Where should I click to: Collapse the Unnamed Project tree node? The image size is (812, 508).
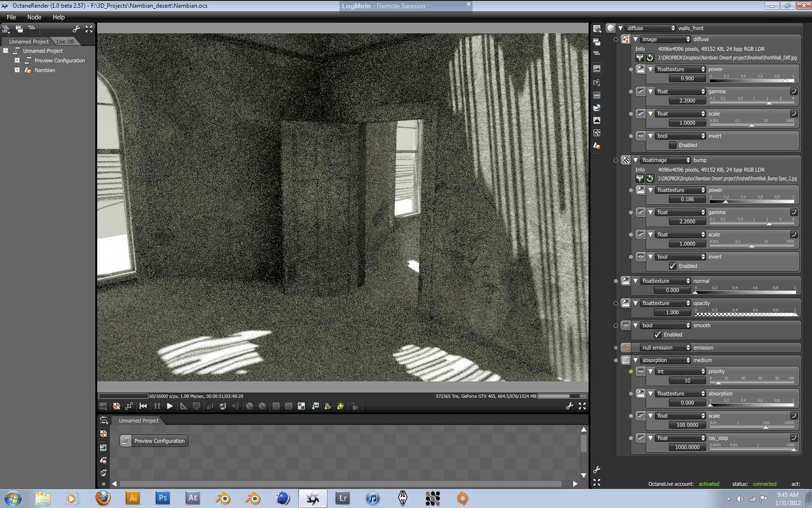(x=5, y=51)
